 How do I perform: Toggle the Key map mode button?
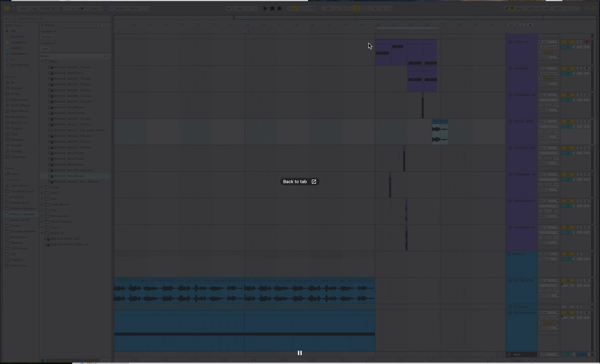(519, 9)
